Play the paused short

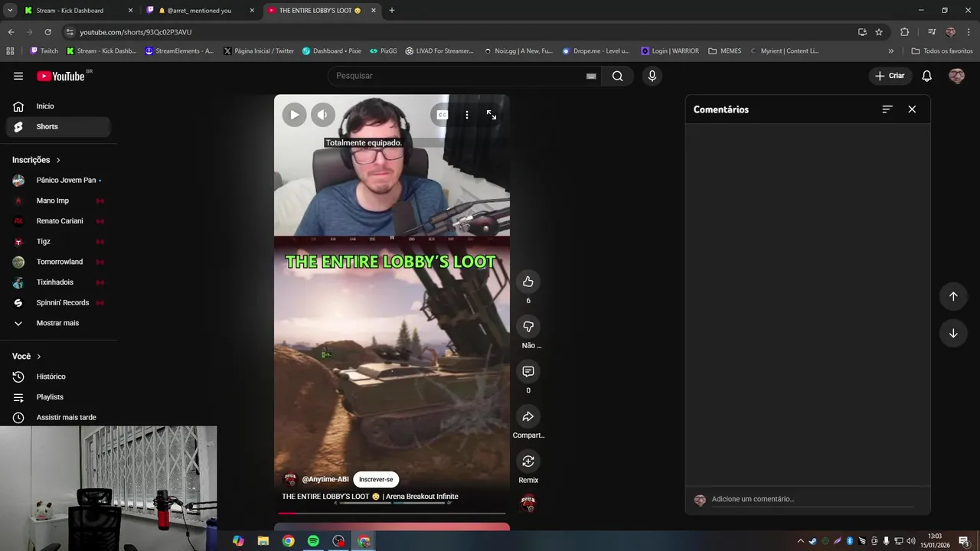[294, 115]
